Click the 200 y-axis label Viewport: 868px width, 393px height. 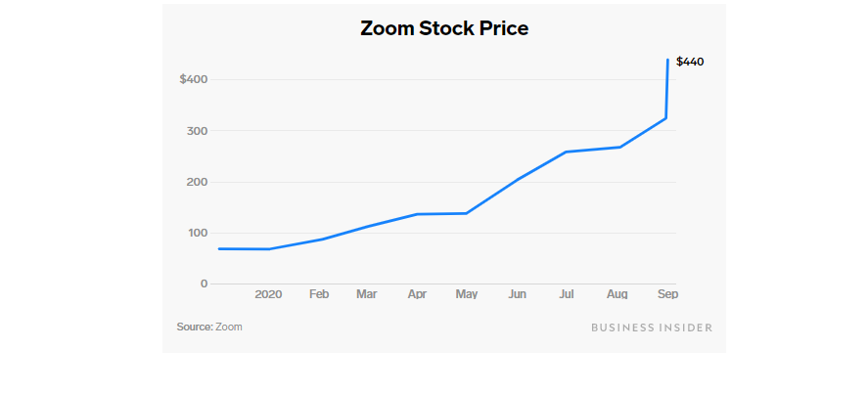tap(197, 182)
